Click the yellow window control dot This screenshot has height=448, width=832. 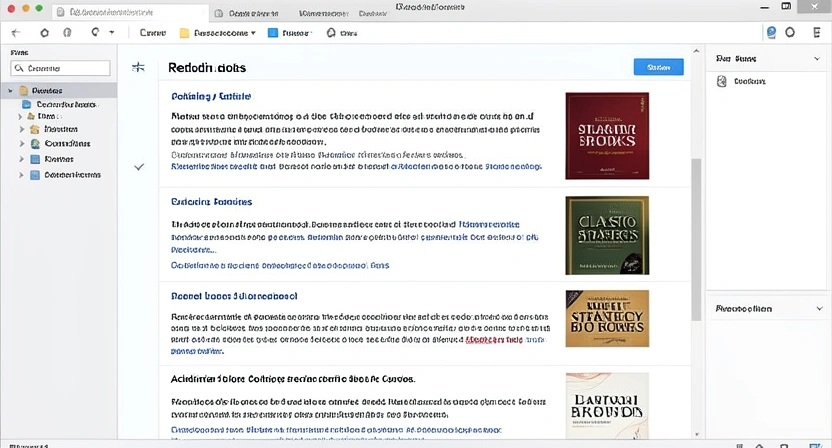(x=25, y=8)
